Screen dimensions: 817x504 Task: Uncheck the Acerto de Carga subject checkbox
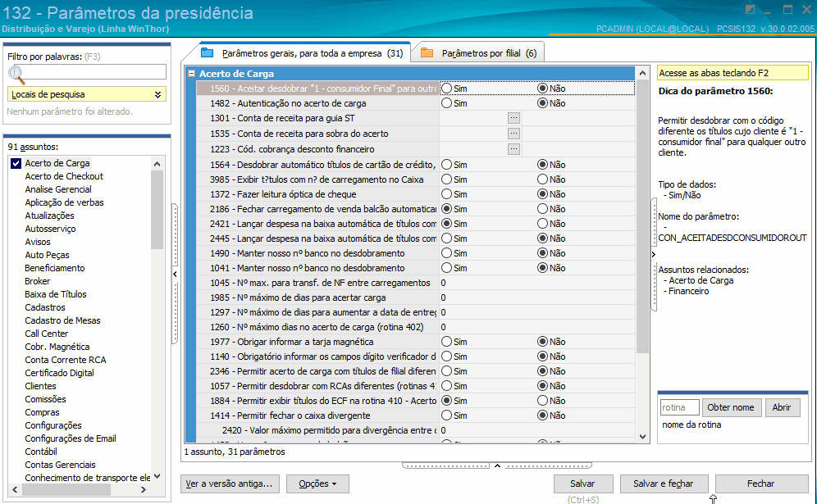(x=16, y=163)
